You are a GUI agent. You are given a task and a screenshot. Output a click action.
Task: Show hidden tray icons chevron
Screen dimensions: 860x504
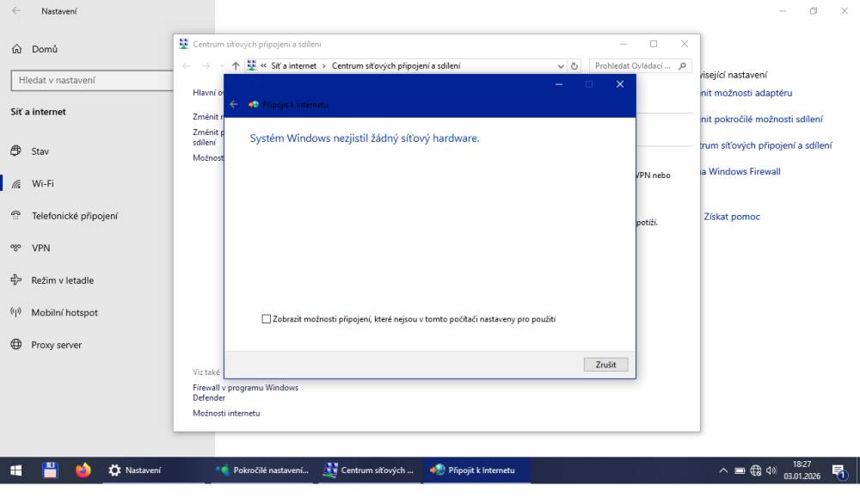click(x=723, y=470)
